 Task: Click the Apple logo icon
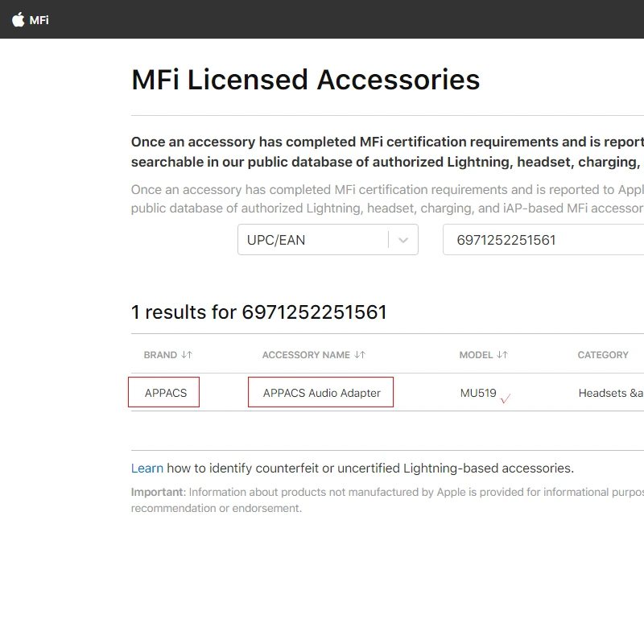tap(19, 19)
